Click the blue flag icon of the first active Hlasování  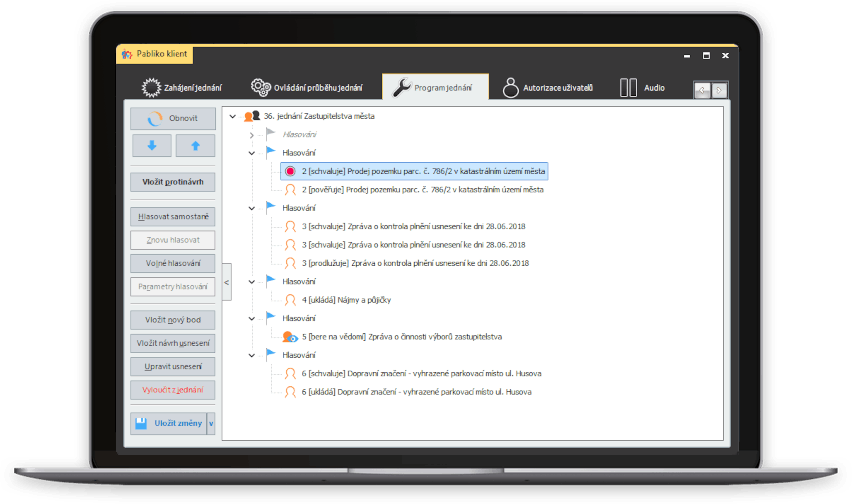pyautogui.click(x=271, y=152)
